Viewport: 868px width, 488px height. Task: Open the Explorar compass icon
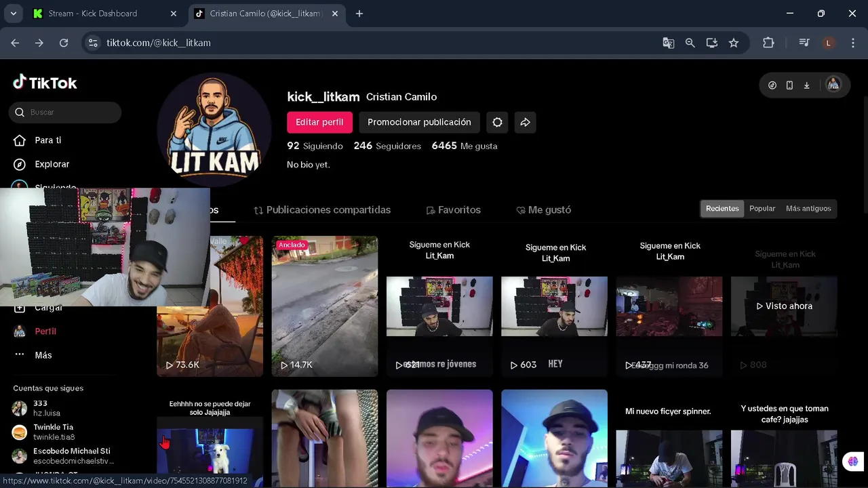[x=20, y=164]
